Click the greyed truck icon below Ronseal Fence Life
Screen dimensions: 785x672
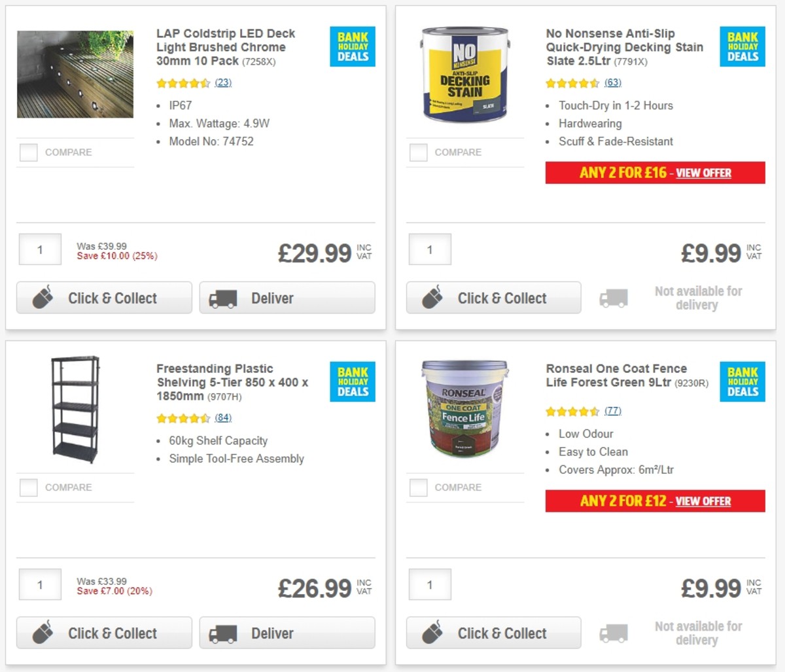[x=613, y=632]
